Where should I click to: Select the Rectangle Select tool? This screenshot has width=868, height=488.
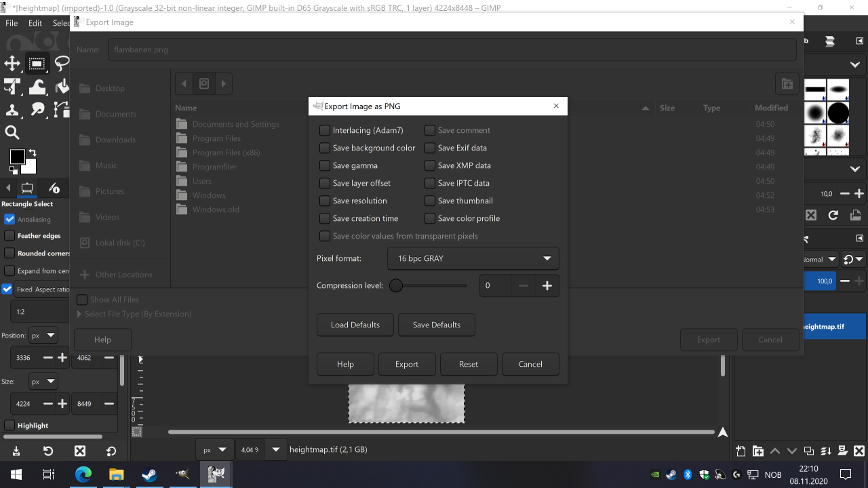[37, 64]
